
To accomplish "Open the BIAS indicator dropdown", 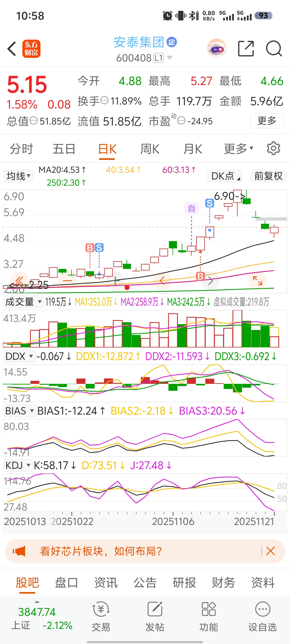I will tap(20, 411).
